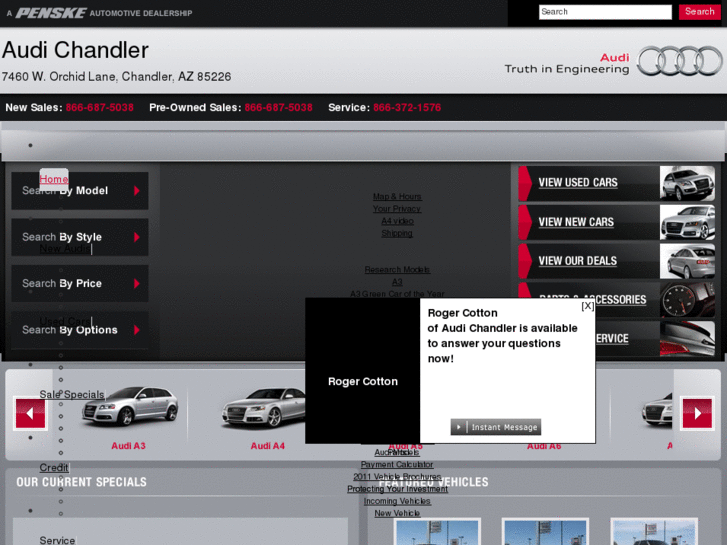Open Protecting Your Investment link

tap(397, 489)
